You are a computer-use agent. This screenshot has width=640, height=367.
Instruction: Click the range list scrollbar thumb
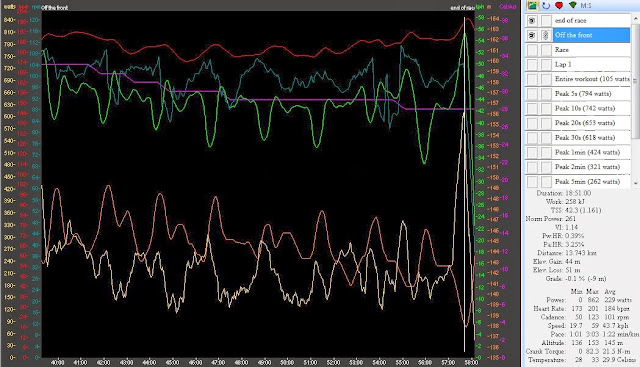coord(636,81)
